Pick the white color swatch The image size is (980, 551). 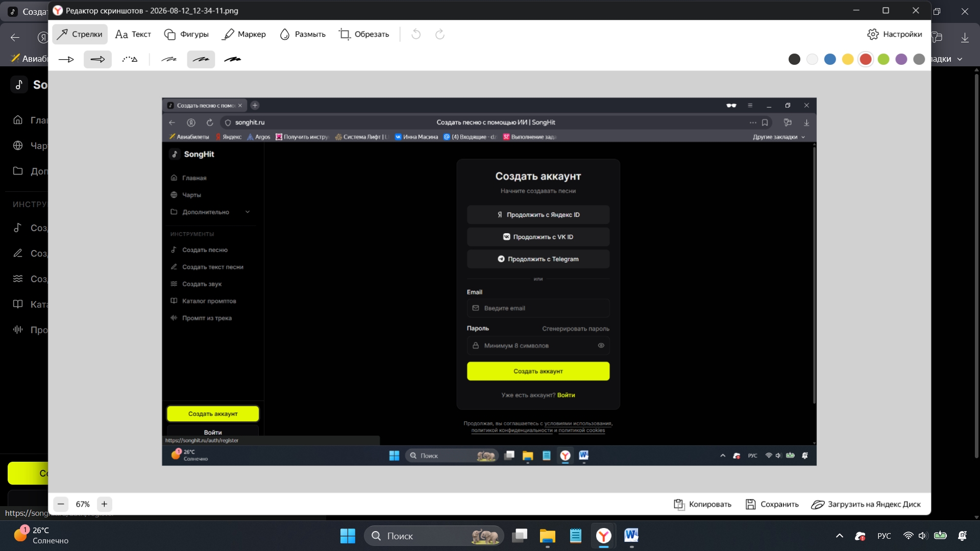[x=812, y=59]
